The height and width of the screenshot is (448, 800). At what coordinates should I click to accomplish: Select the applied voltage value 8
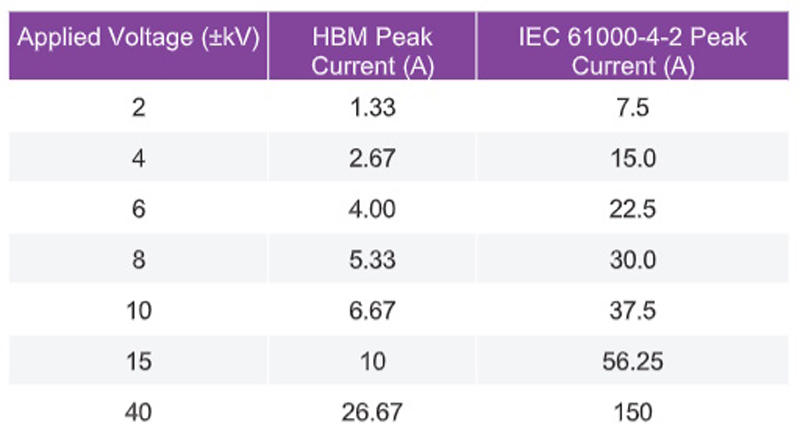(x=138, y=260)
